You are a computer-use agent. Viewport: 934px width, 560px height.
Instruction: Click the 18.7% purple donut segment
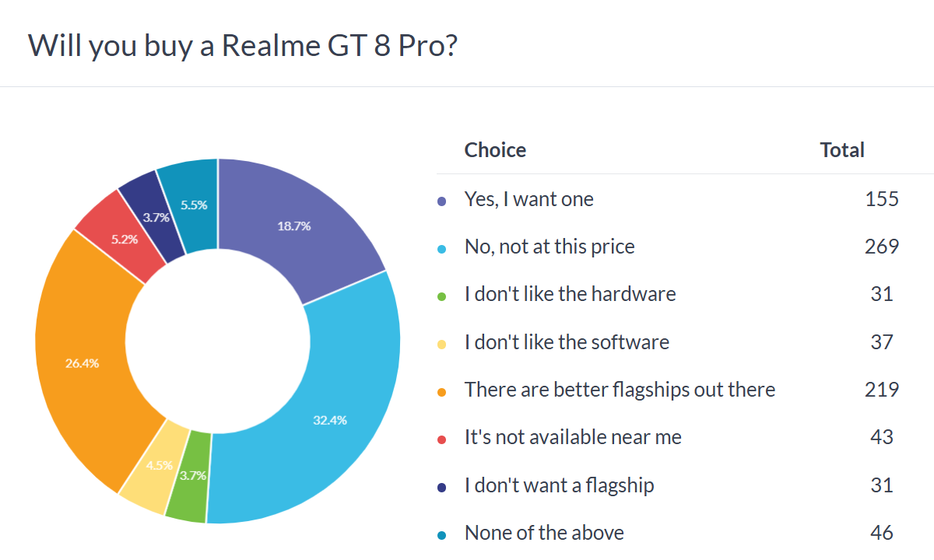294,226
